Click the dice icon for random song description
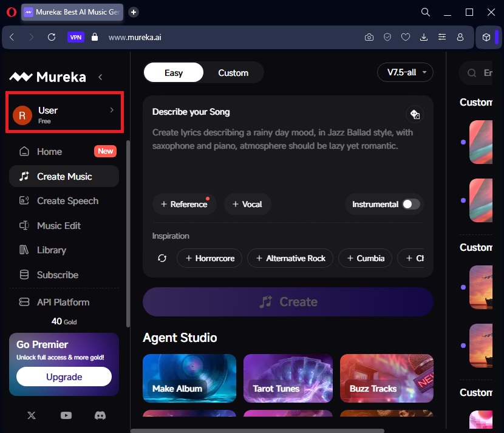Image resolution: width=504 pixels, height=433 pixels. 415,114
